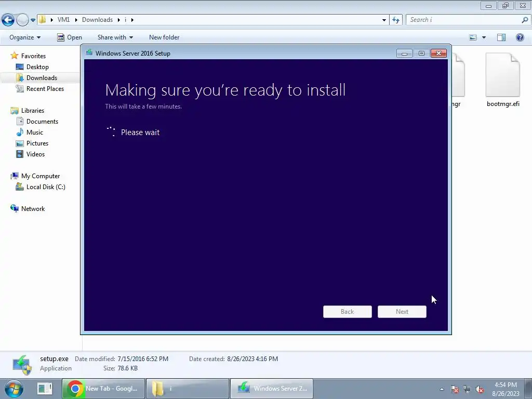
Task: Expand arrow after folder i in breadcrumb
Action: tap(132, 20)
